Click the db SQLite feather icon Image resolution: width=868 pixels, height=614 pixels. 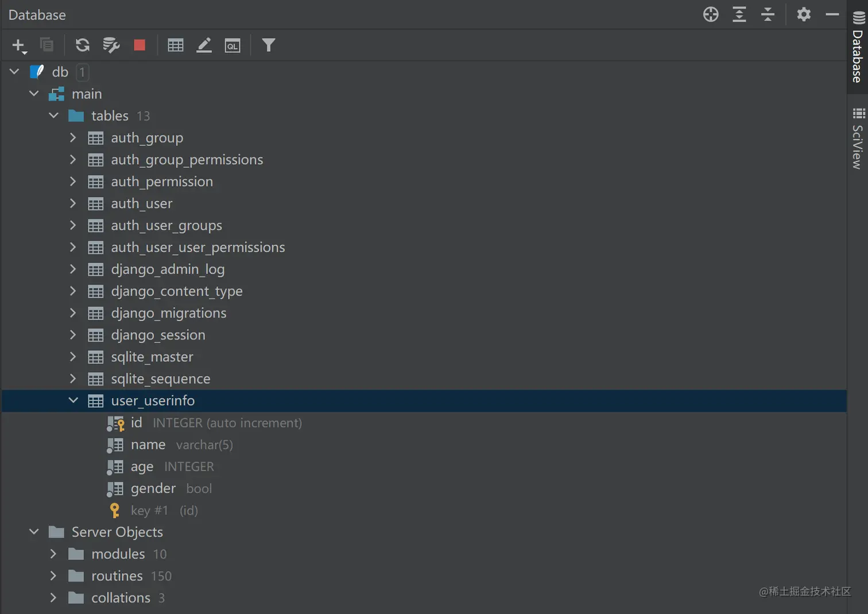pyautogui.click(x=37, y=72)
